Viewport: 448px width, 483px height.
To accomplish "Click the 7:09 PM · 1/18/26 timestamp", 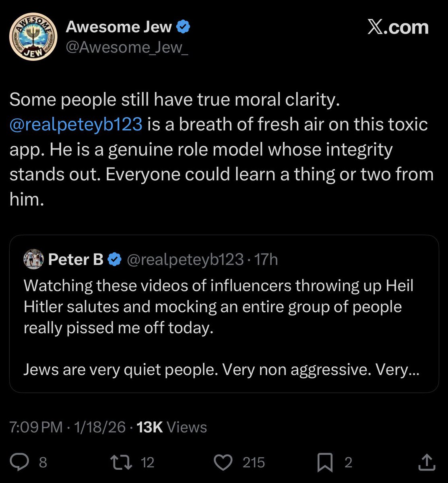I will [68, 427].
